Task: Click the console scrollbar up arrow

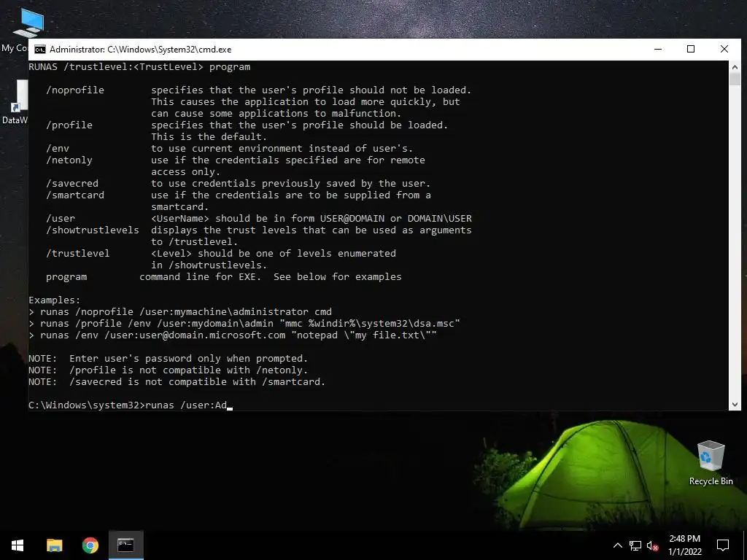Action: tap(735, 67)
